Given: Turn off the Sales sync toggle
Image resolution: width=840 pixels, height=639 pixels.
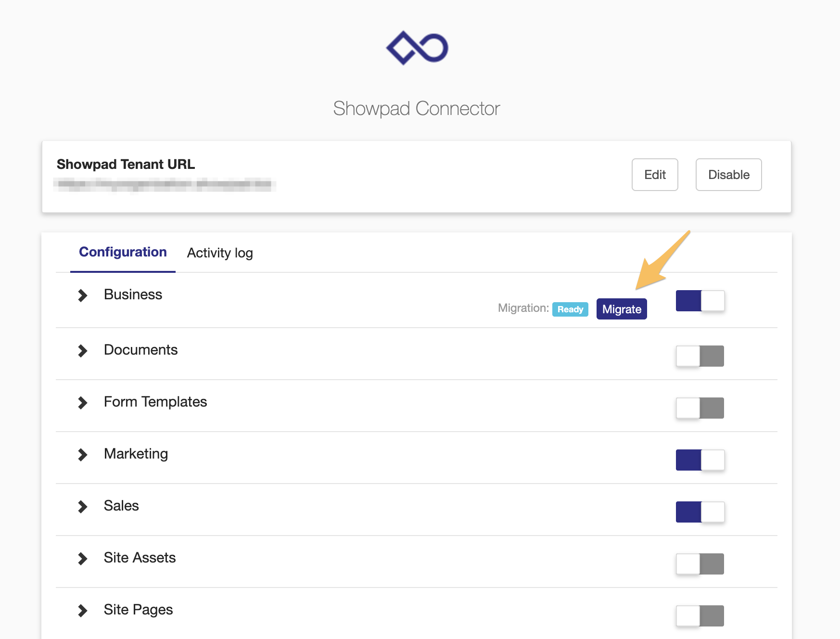Looking at the screenshot, I should pos(700,512).
